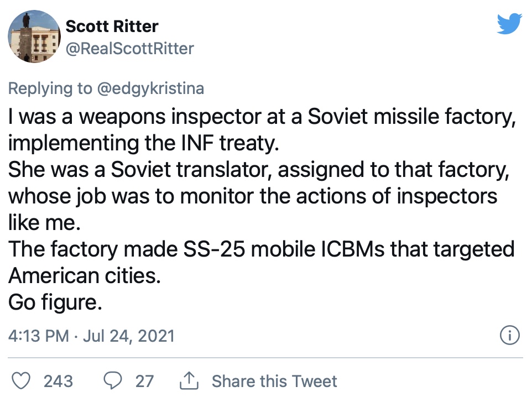
Task: Click the Twitter bird logo
Action: (x=509, y=23)
